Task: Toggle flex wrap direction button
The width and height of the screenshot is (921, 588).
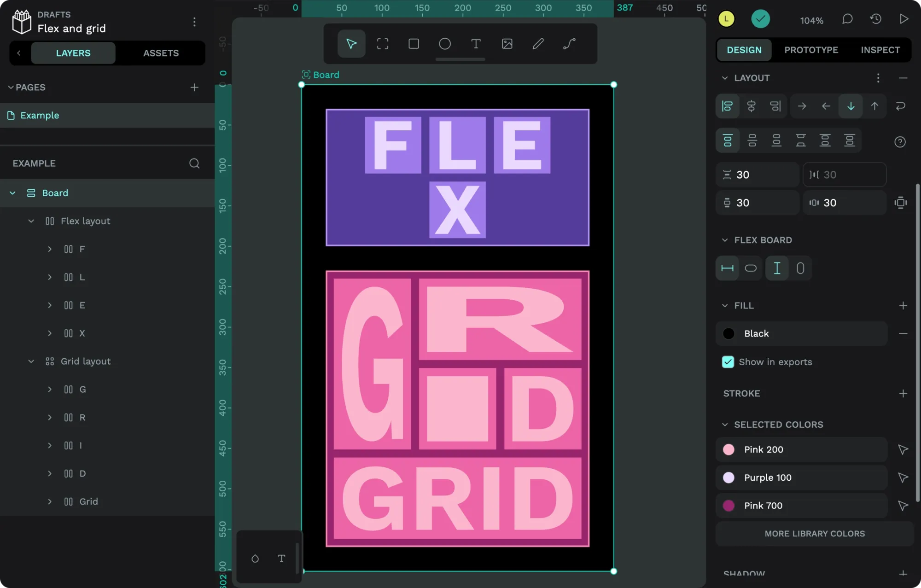Action: 900,106
